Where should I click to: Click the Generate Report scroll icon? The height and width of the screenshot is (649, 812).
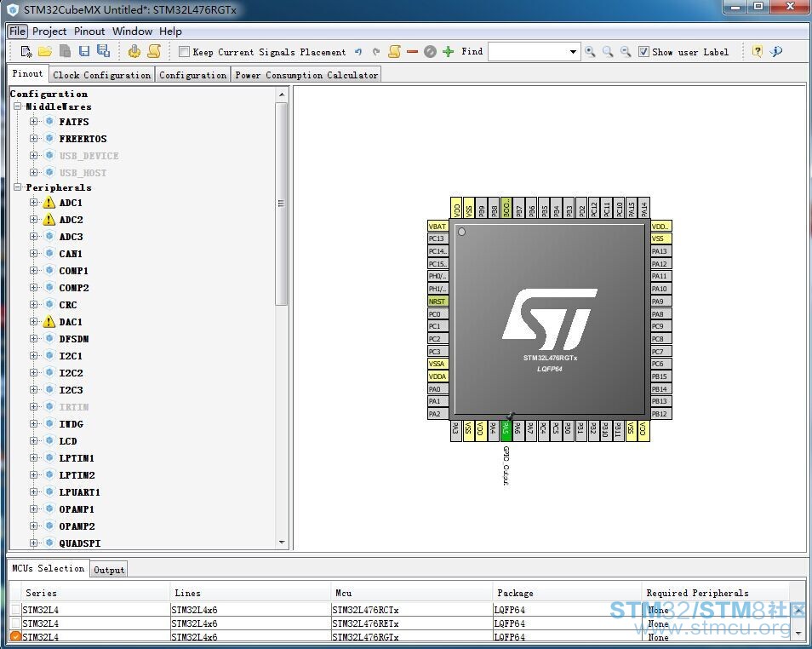click(x=154, y=51)
